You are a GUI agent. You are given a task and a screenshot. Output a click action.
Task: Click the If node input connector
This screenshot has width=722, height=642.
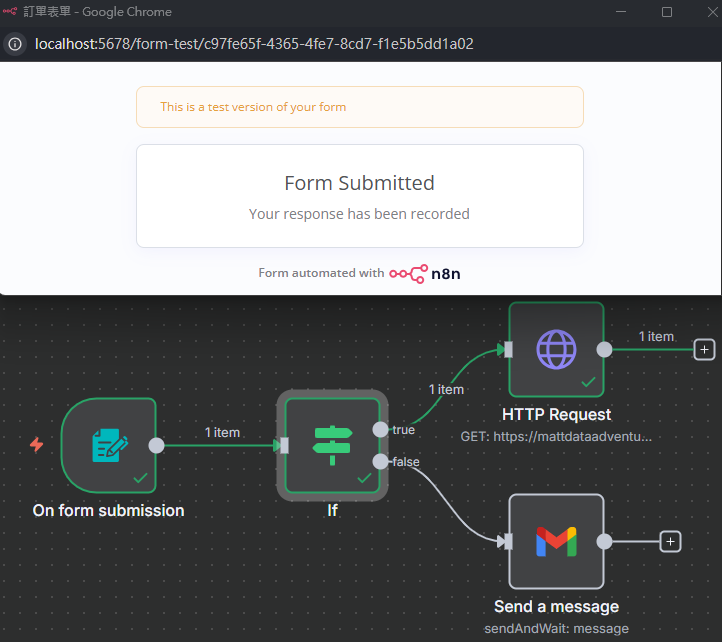coord(284,445)
